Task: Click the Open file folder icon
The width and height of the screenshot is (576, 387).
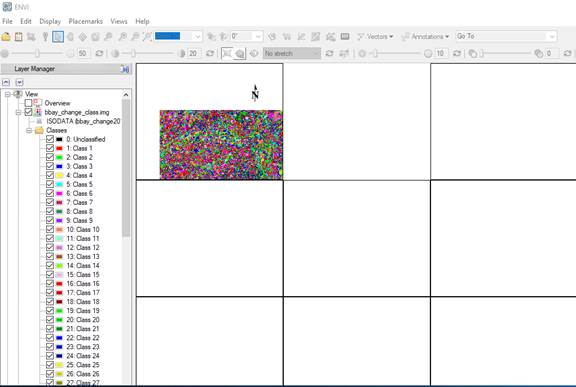Action: (6, 36)
